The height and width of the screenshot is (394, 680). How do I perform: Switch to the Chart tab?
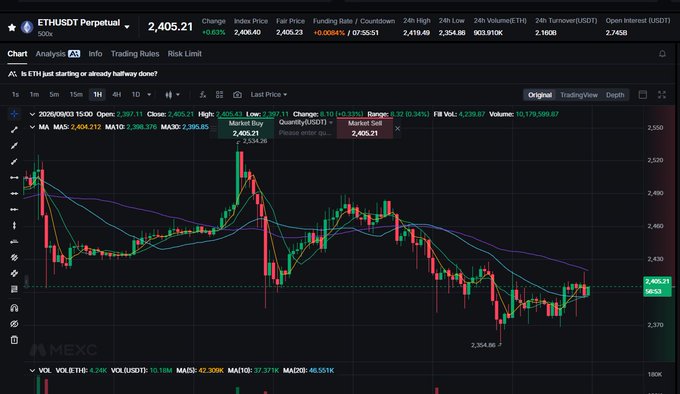tap(17, 54)
